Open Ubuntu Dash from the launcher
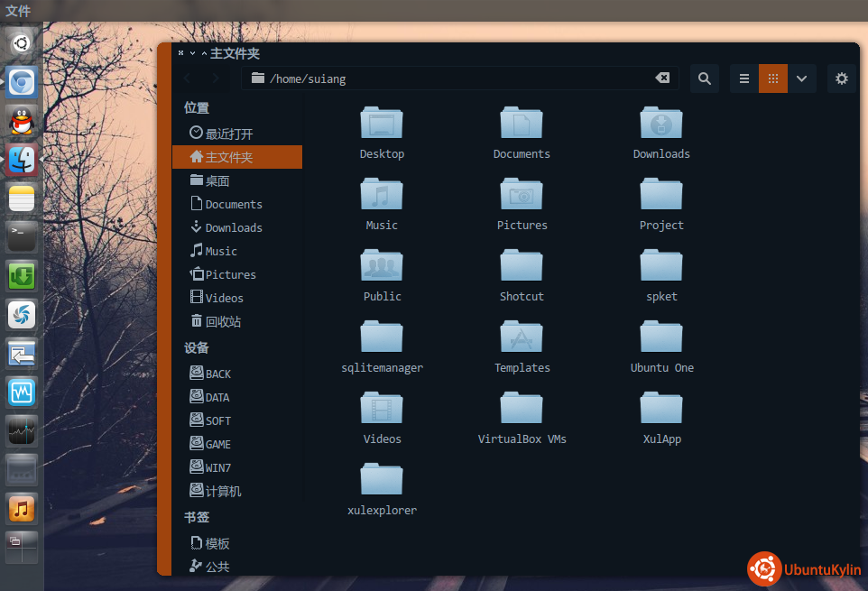Screen dimensions: 868x591 tap(22, 42)
